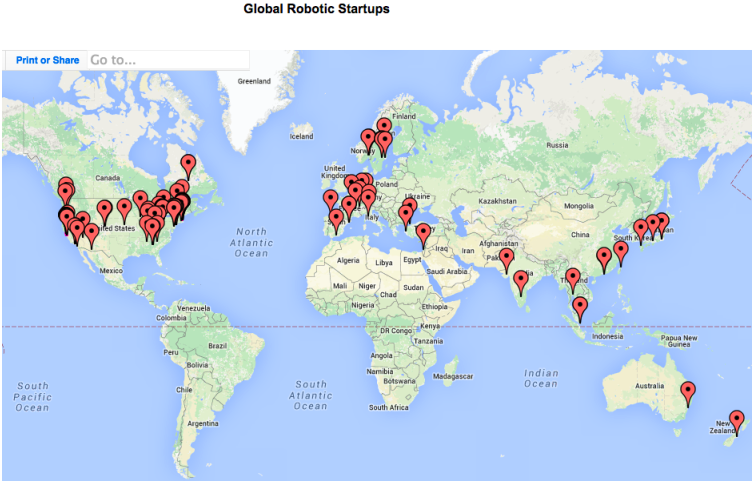Click the 'Indonesia' label
This screenshot has height=484, width=753.
click(607, 336)
